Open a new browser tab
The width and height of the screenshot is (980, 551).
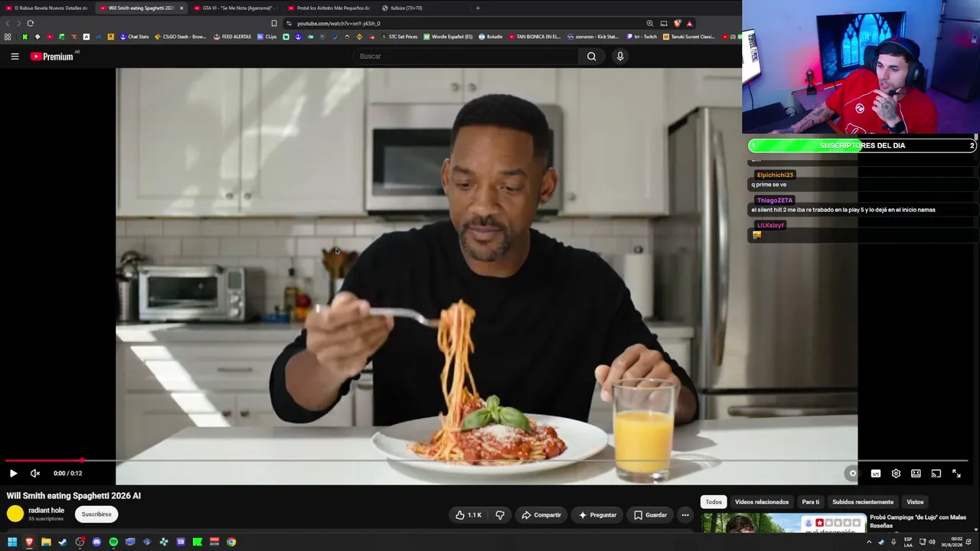(x=478, y=8)
